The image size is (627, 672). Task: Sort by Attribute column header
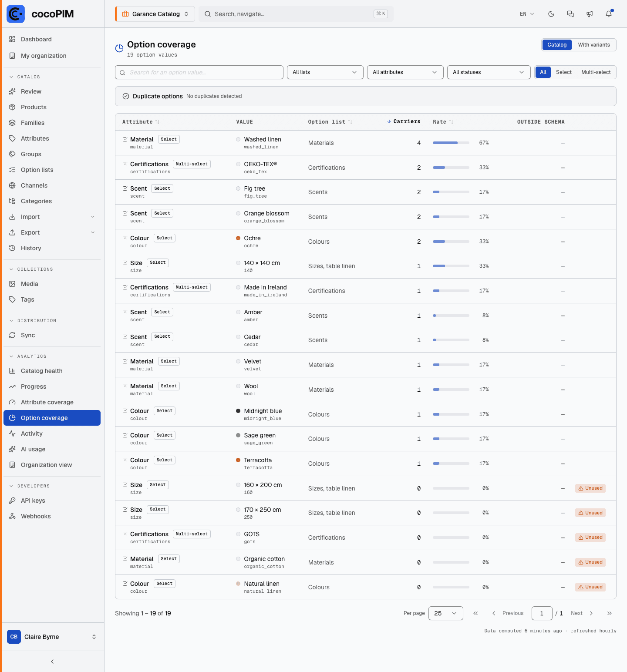click(x=141, y=122)
